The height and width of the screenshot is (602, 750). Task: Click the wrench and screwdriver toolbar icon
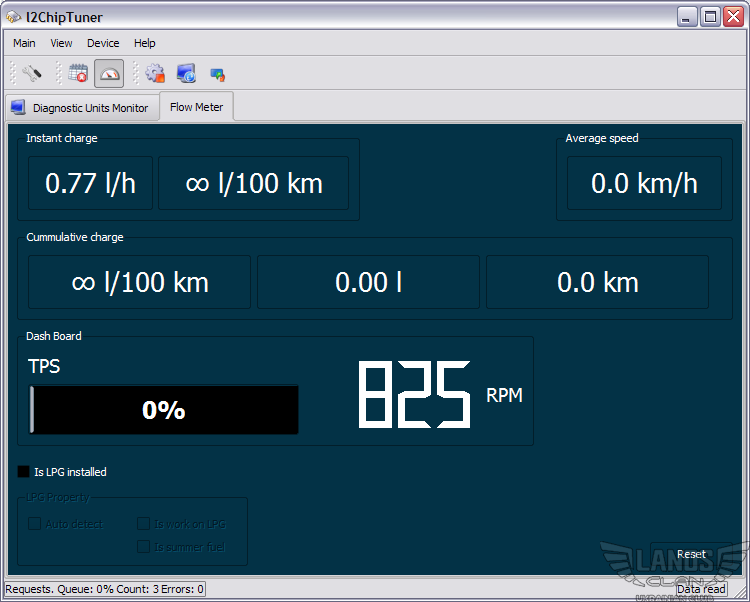coord(31,73)
